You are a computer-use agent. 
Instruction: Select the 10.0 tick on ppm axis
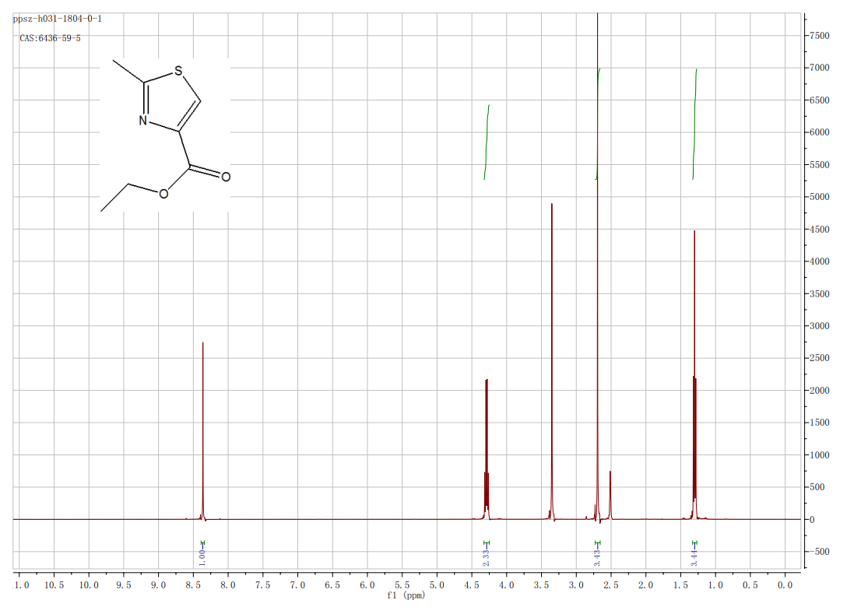tap(88, 584)
